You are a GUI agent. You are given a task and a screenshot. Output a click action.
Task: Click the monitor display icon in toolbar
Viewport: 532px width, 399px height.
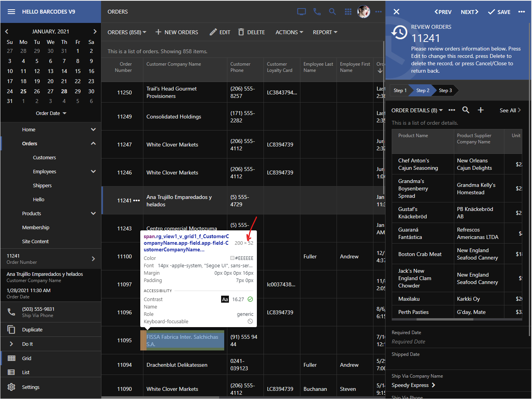(x=302, y=12)
